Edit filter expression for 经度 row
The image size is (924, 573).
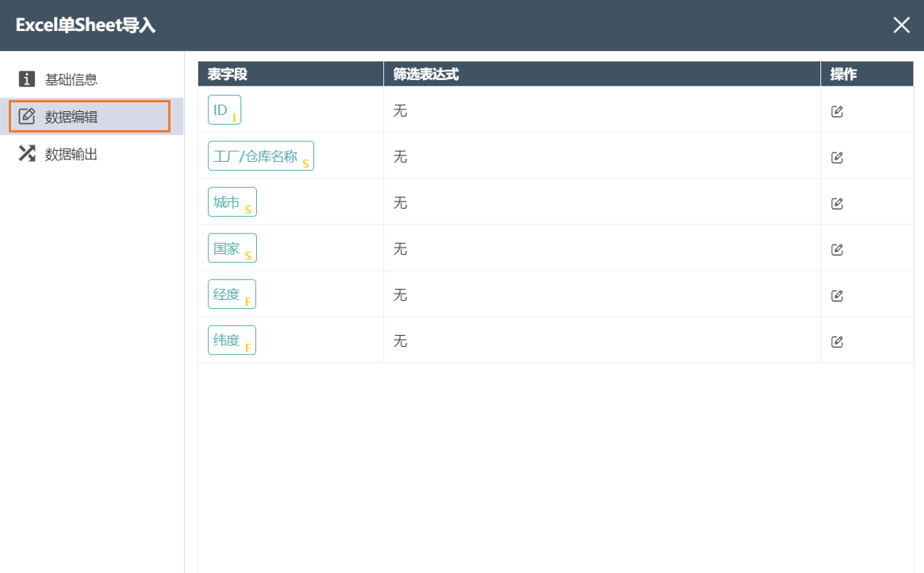[837, 295]
